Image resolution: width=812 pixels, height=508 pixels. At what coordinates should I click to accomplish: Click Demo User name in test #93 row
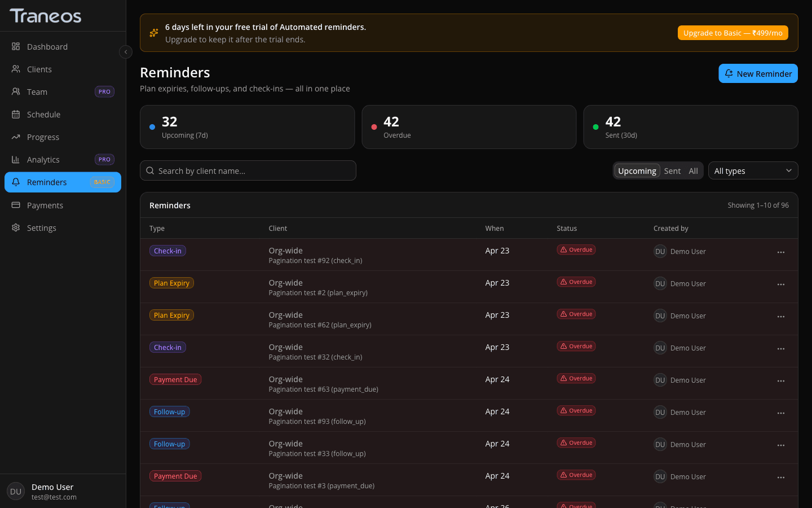click(x=688, y=413)
